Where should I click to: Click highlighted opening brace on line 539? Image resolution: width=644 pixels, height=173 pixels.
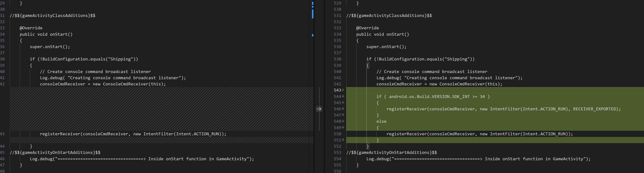pyautogui.click(x=368, y=65)
